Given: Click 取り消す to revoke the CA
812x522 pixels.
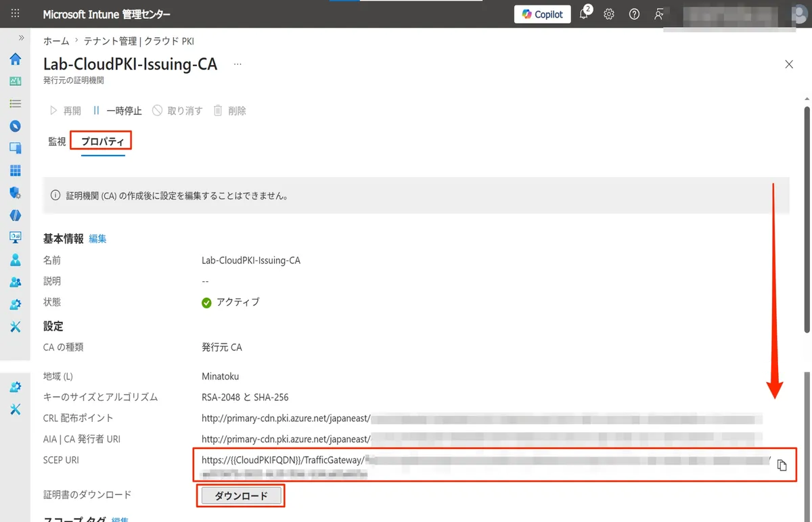Looking at the screenshot, I should point(177,111).
